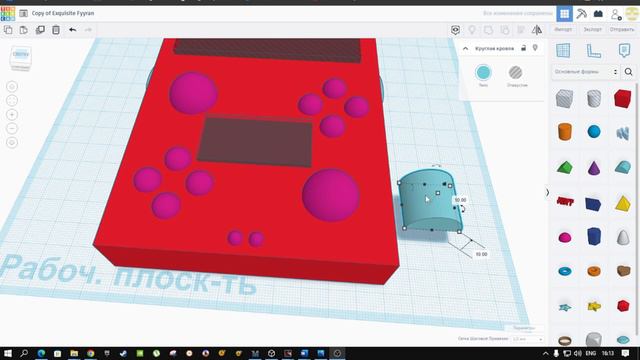The height and width of the screenshot is (360, 640).
Task: Pick the purple Cone shape
Action: click(x=594, y=167)
